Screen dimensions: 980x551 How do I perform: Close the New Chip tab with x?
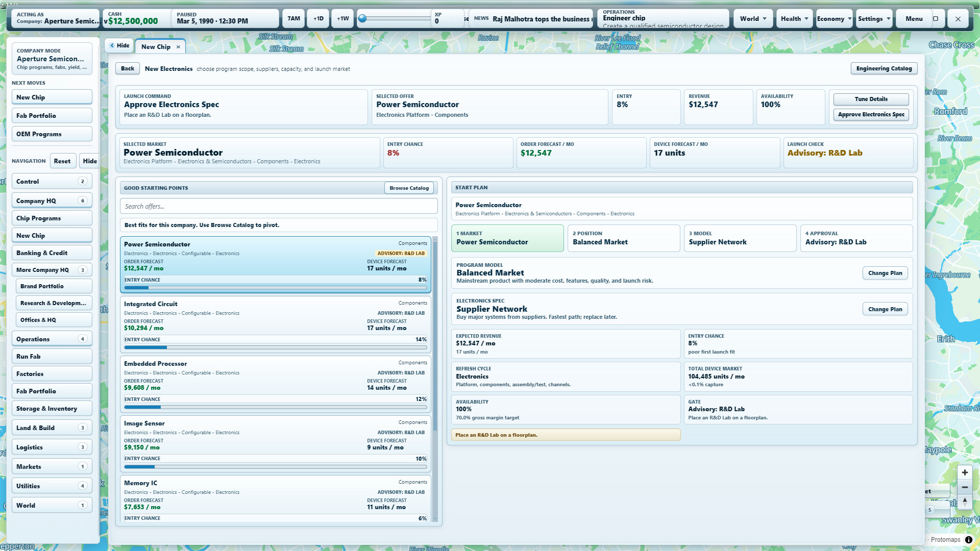[178, 47]
